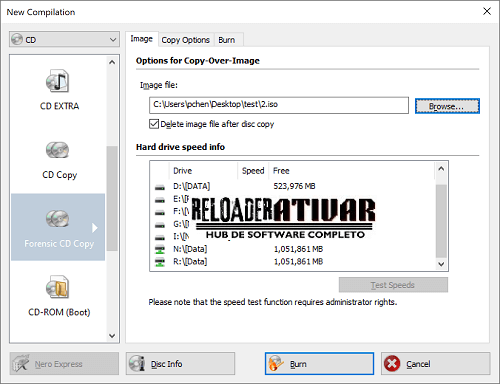The height and width of the screenshot is (384, 500).
Task: Click the N:\[Data] network drive icon
Action: coord(160,249)
